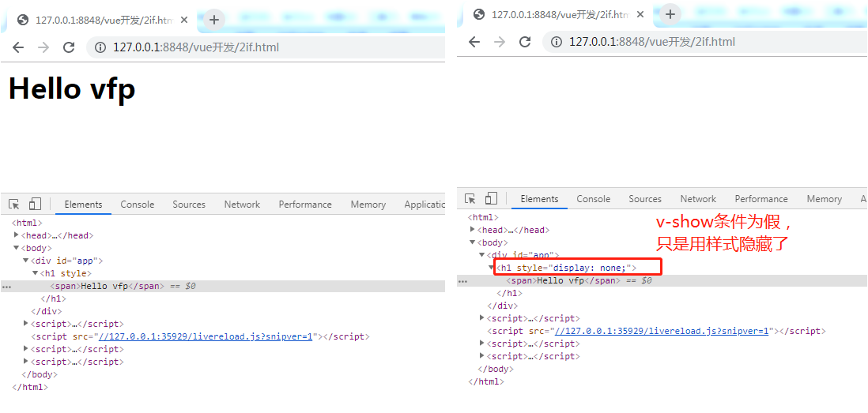This screenshot has width=868, height=413.
Task: Select h1 display none node in right DevTools
Action: click(566, 268)
